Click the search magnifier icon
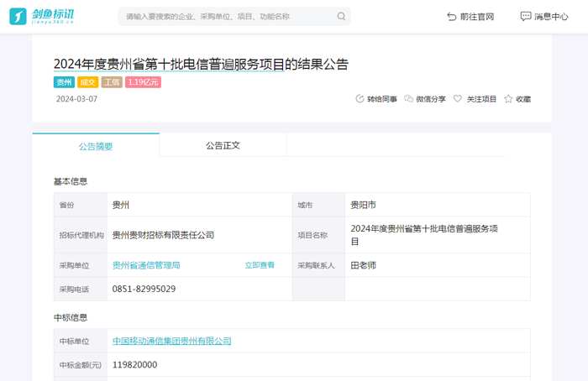Image resolution: width=588 pixels, height=381 pixels. click(x=341, y=16)
